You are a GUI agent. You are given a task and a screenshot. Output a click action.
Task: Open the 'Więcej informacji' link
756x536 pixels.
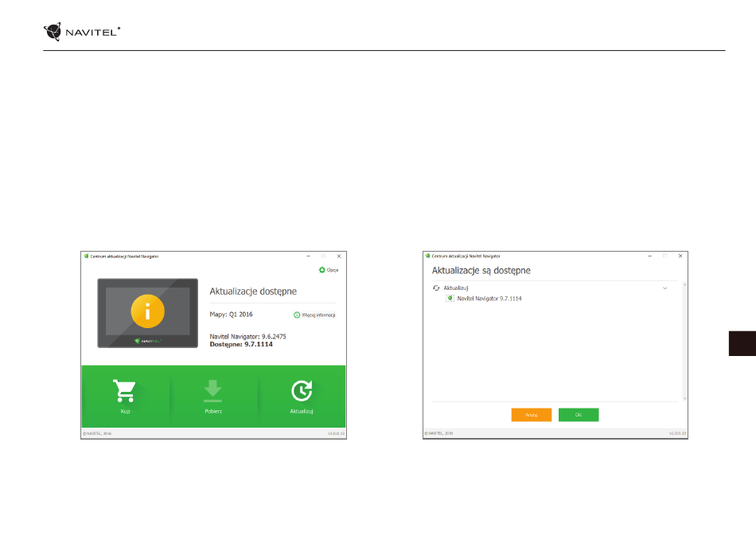point(314,315)
